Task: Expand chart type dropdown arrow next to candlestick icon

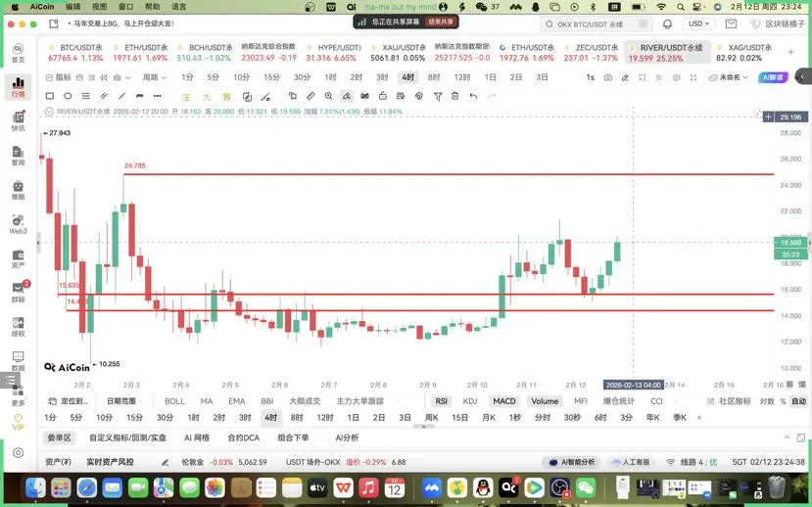Action: click(x=128, y=77)
